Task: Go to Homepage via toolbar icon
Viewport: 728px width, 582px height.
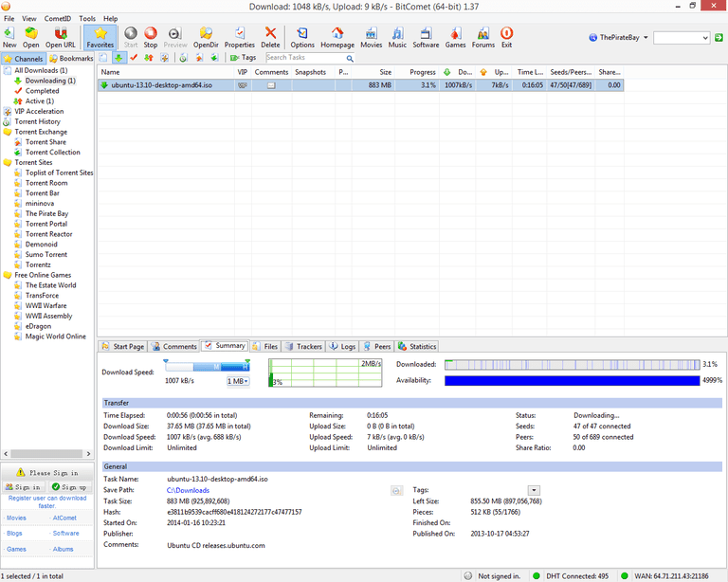Action: (337, 37)
